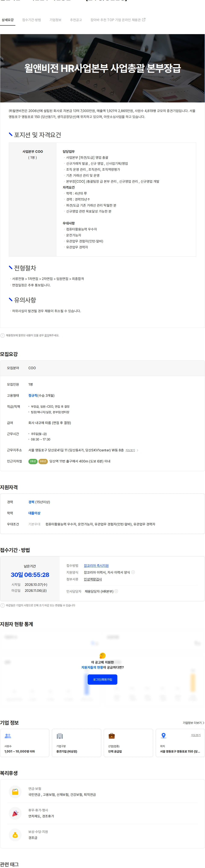The height and width of the screenshot is (868, 205).
Task: Click 국민연금, 고용보험 benefits text
Action: click(62, 795)
